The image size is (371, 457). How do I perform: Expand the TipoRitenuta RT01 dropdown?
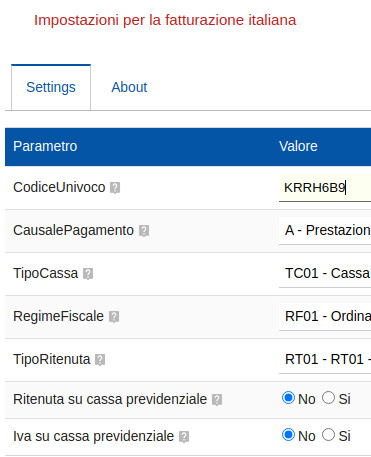pos(325,359)
